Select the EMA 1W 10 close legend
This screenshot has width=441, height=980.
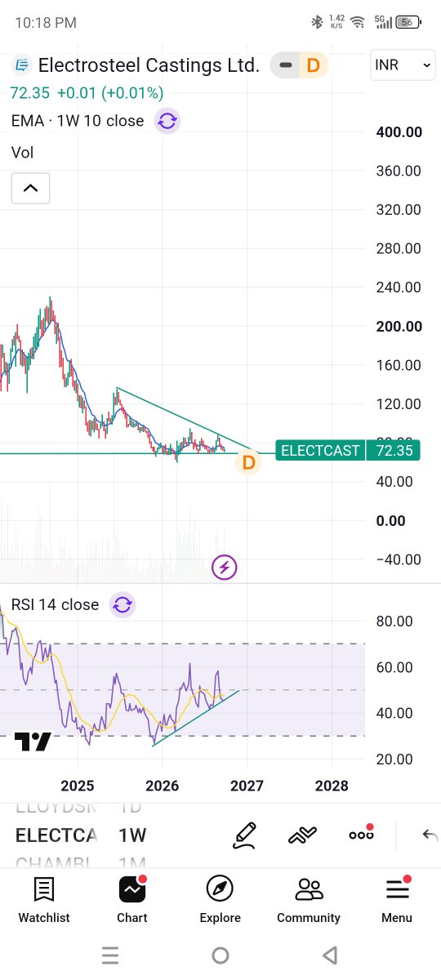[78, 121]
